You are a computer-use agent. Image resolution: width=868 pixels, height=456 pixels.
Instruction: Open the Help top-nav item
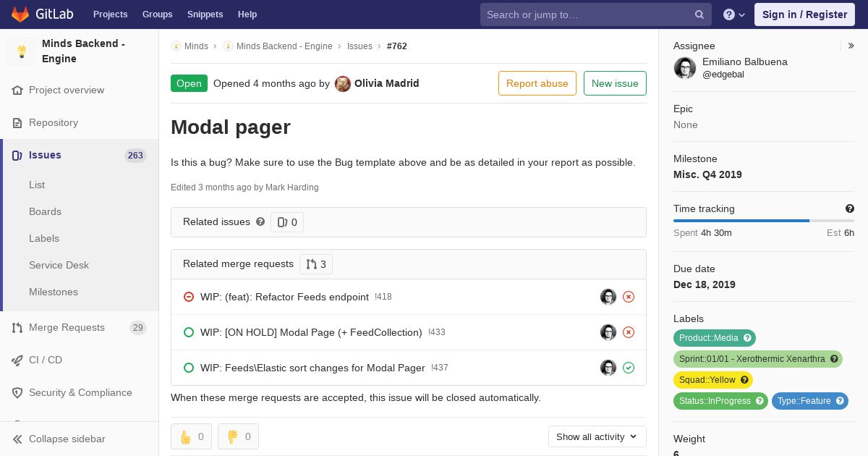click(247, 14)
